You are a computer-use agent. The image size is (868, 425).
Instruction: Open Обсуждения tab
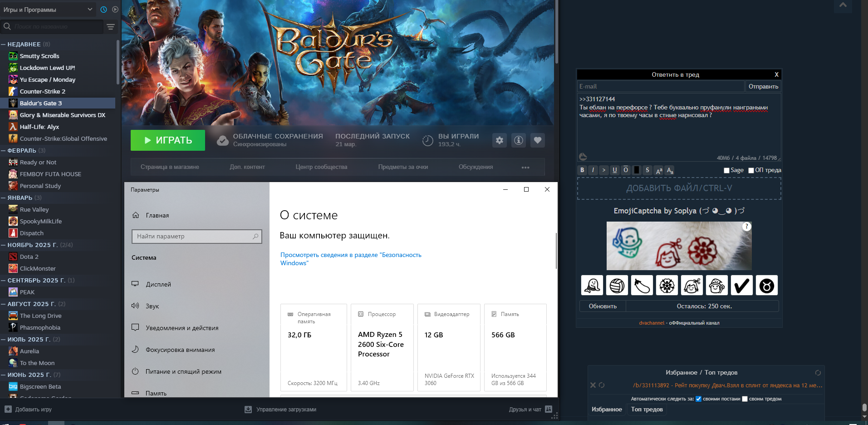pos(476,167)
